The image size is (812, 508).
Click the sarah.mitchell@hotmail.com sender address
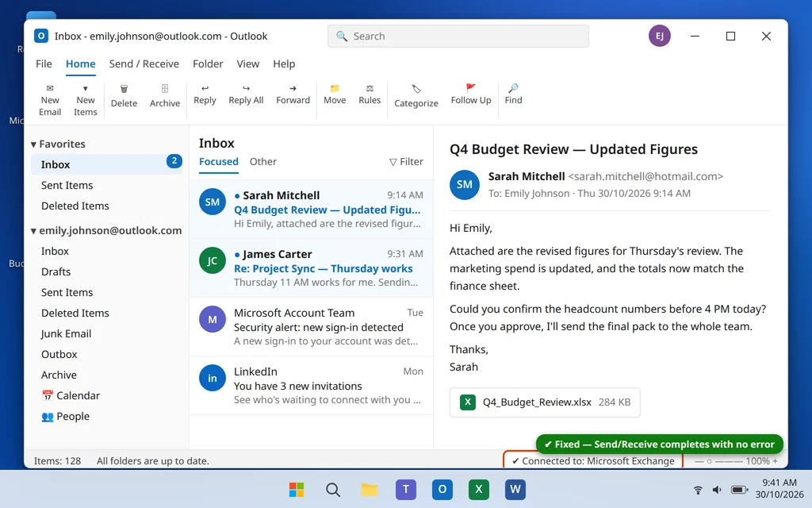pos(645,176)
